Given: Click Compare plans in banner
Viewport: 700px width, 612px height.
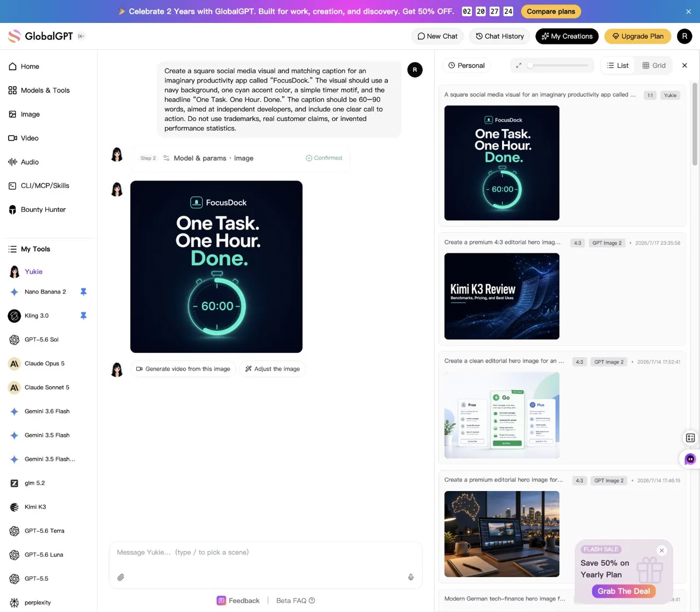Looking at the screenshot, I should tap(551, 11).
